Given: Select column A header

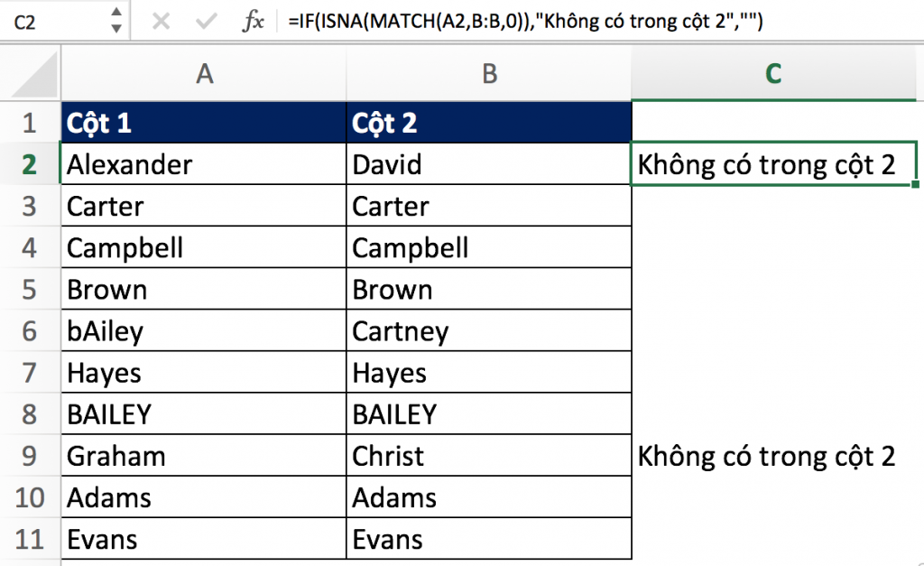Looking at the screenshot, I should [x=204, y=74].
